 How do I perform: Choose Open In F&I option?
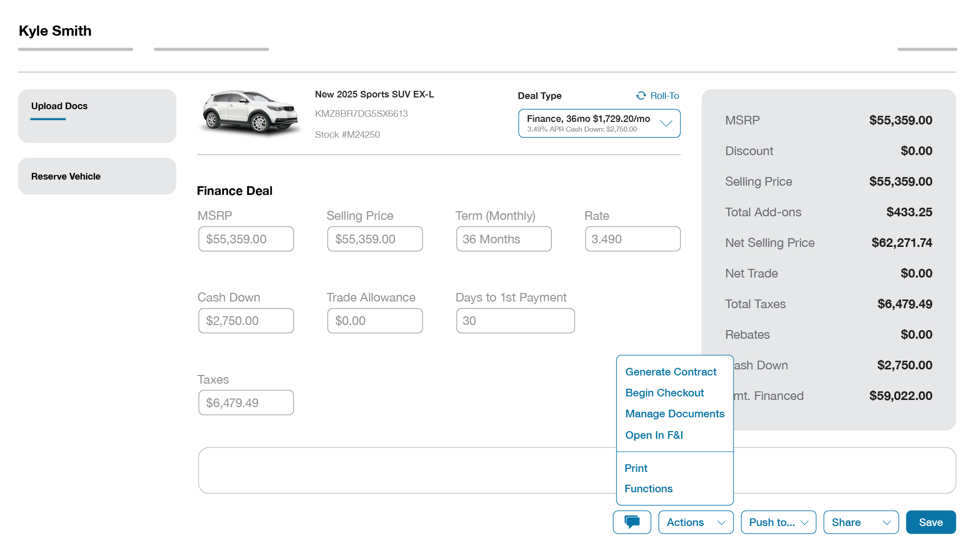click(x=654, y=435)
